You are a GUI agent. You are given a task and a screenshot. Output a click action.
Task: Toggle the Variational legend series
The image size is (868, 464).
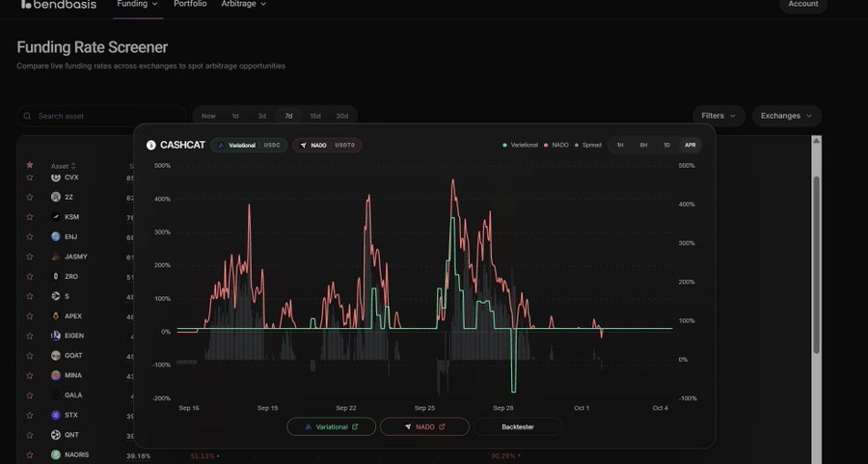[x=521, y=145]
